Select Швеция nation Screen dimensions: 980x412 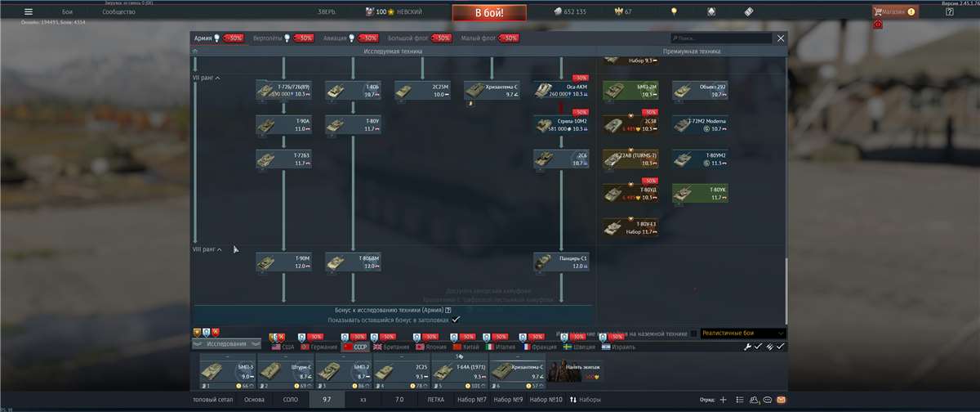[x=579, y=347]
